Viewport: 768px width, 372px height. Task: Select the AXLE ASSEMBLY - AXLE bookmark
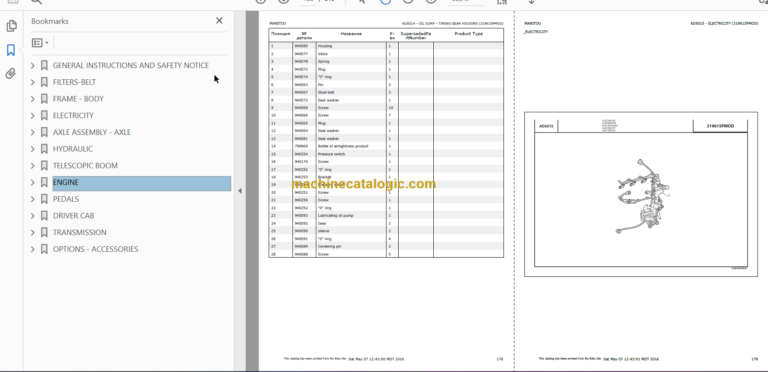(92, 132)
